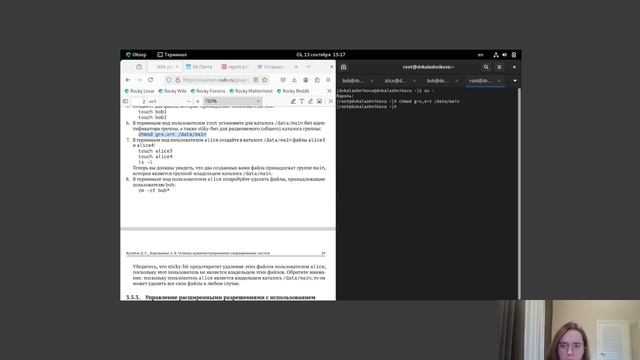640x360 pixels.
Task: Open the Firefox account icon
Action: 305,80
